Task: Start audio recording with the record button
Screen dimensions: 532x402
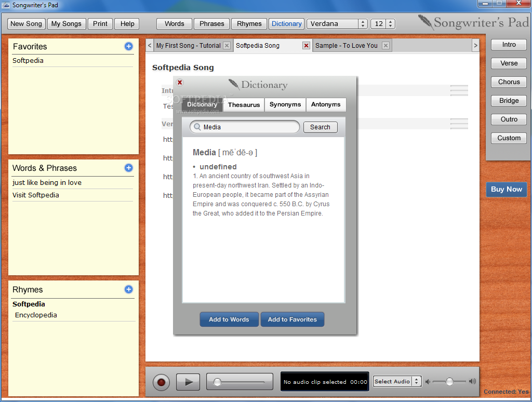Action: click(x=161, y=382)
